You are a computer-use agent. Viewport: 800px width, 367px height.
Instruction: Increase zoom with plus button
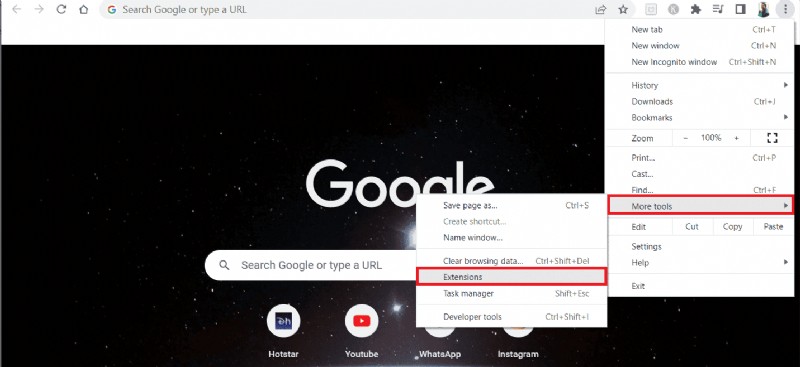pos(736,138)
